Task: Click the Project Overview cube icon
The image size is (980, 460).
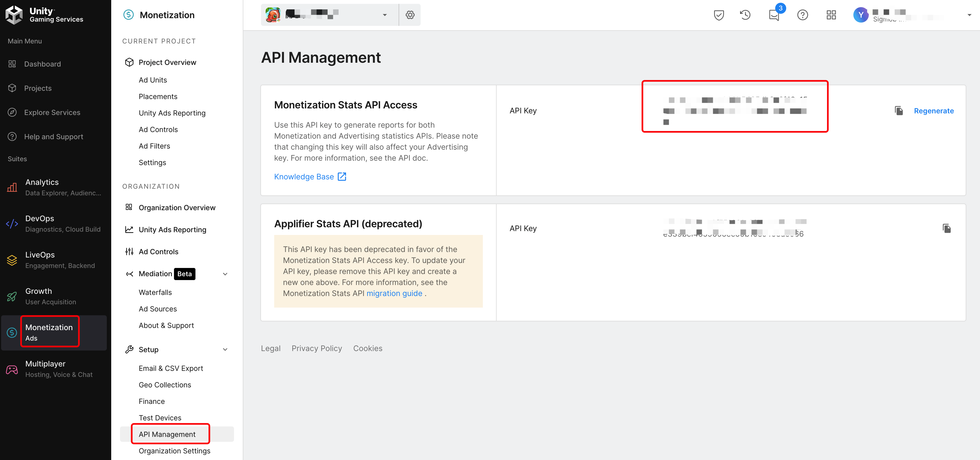Action: point(129,62)
